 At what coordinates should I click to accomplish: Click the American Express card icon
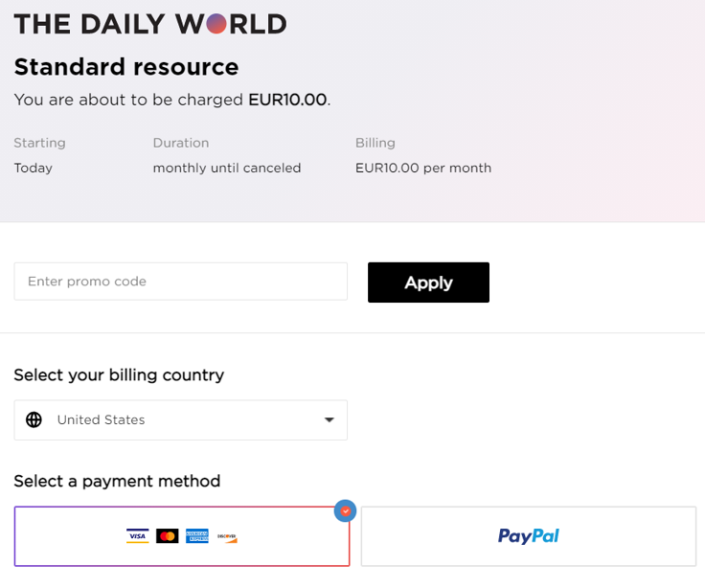(197, 536)
